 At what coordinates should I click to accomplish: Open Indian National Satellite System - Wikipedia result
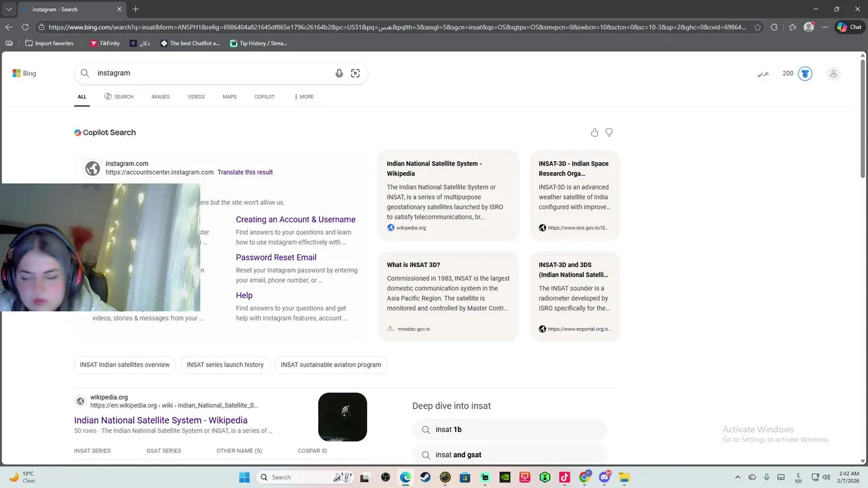(161, 420)
